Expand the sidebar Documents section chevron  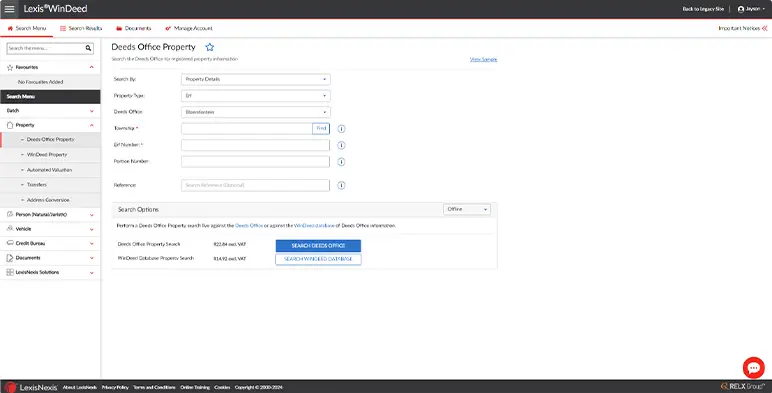pos(92,258)
